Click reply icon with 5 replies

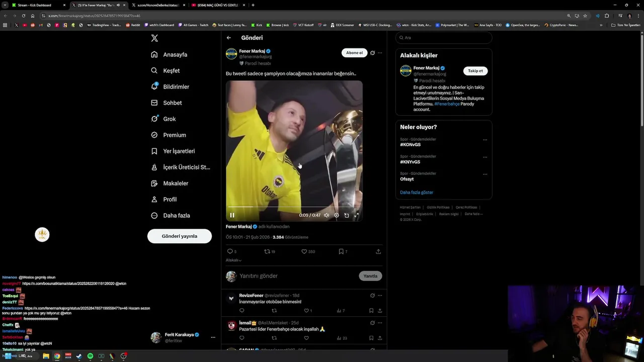(x=231, y=251)
